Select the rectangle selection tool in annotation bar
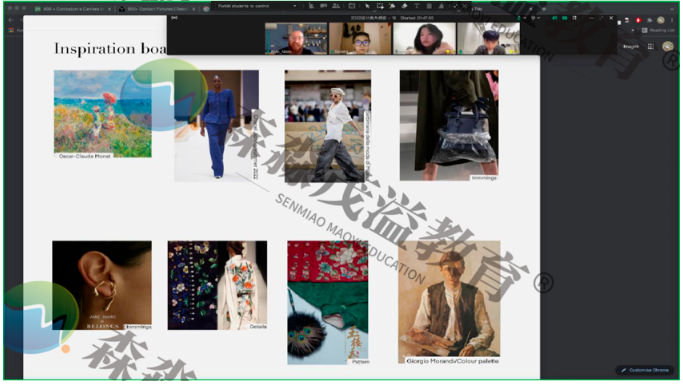This screenshot has height=384, width=683. 380,6
